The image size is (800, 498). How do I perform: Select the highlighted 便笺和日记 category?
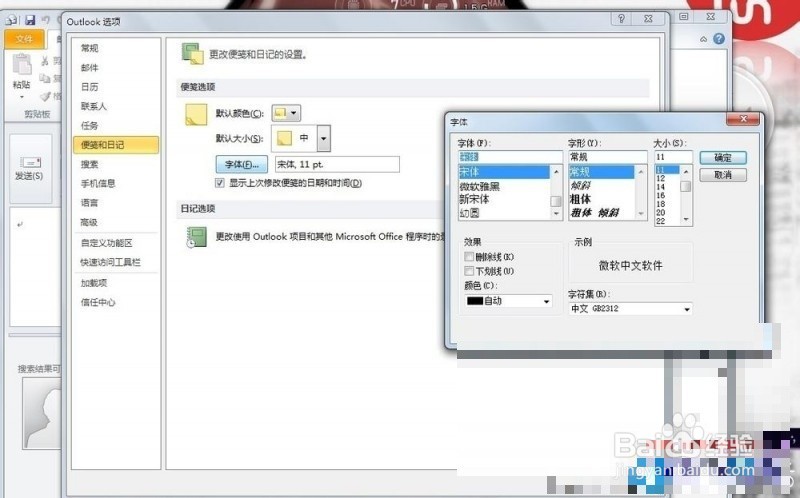point(116,145)
